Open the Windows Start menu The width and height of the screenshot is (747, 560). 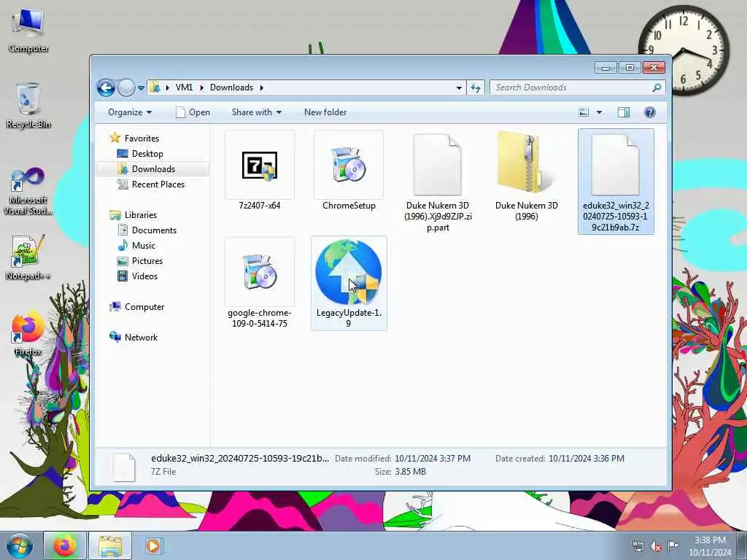20,545
